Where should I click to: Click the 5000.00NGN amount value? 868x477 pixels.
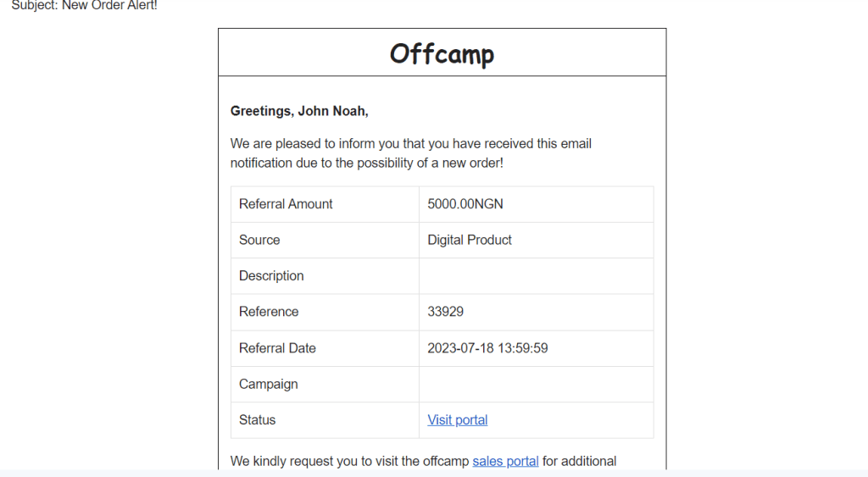[x=465, y=204]
